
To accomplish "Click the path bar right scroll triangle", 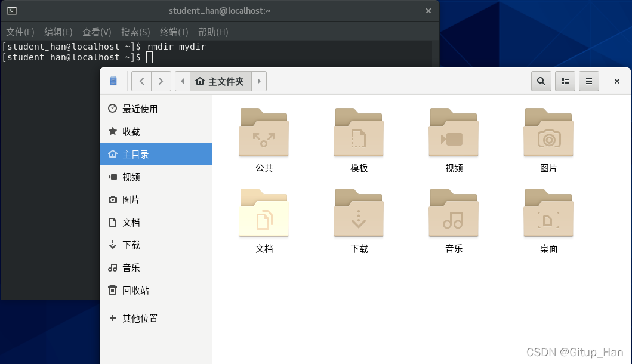I will 259,81.
